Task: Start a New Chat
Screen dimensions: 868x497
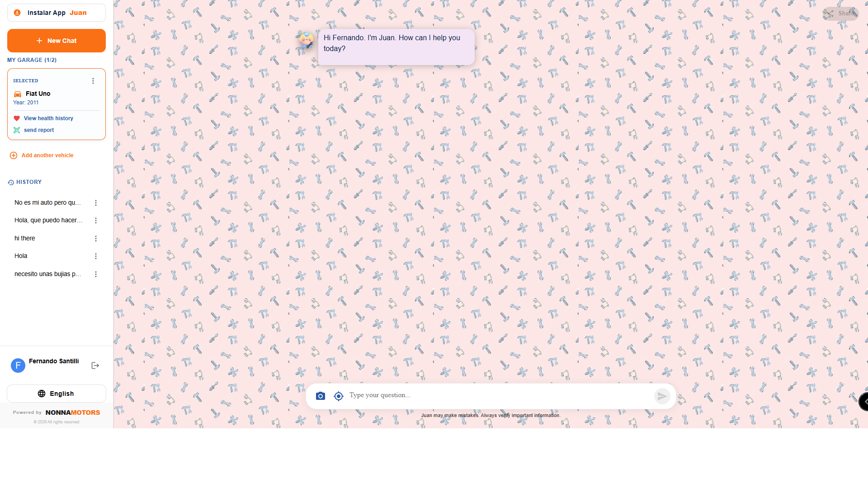Action: pyautogui.click(x=57, y=41)
